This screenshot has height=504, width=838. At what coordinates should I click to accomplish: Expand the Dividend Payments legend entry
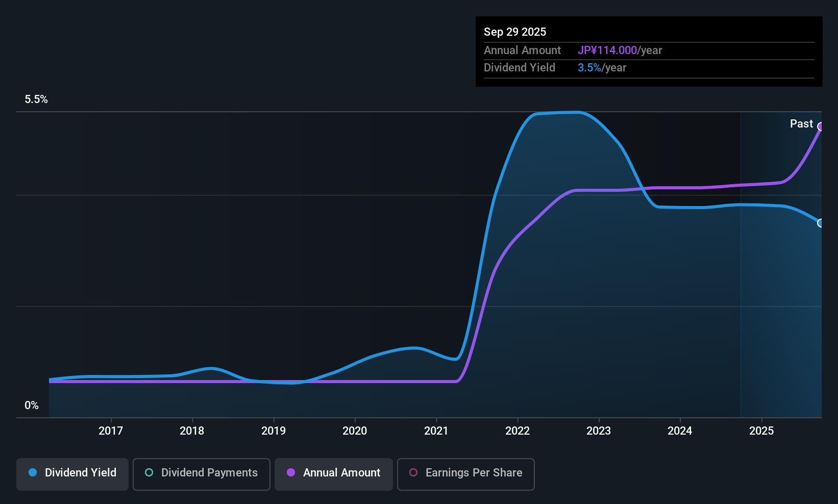[201, 473]
